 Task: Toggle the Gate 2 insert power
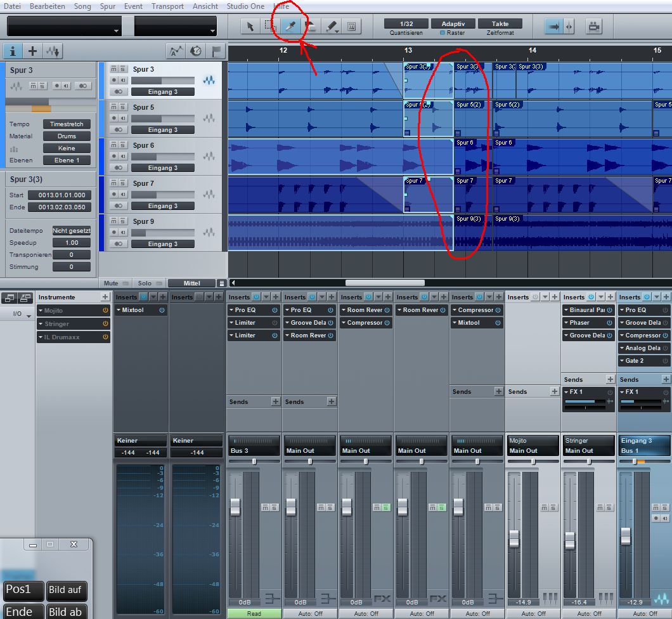click(665, 361)
